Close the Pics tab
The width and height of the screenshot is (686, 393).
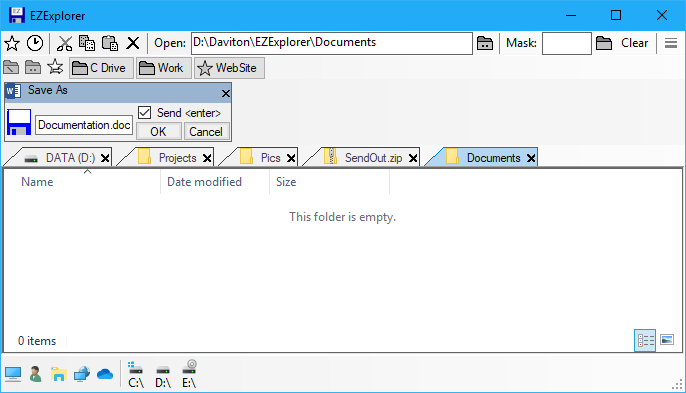pos(291,158)
